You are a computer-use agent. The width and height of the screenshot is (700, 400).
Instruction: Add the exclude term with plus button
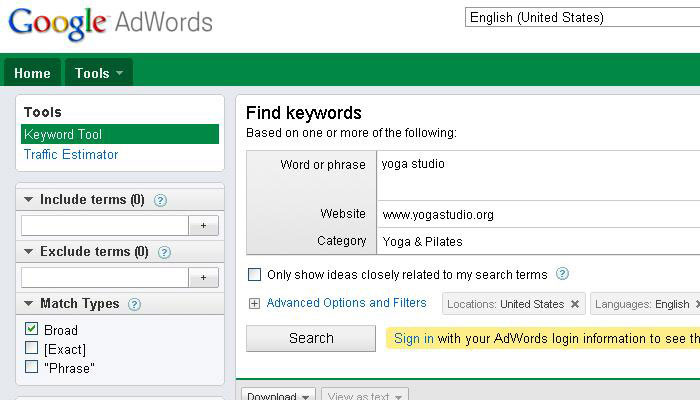(x=204, y=278)
